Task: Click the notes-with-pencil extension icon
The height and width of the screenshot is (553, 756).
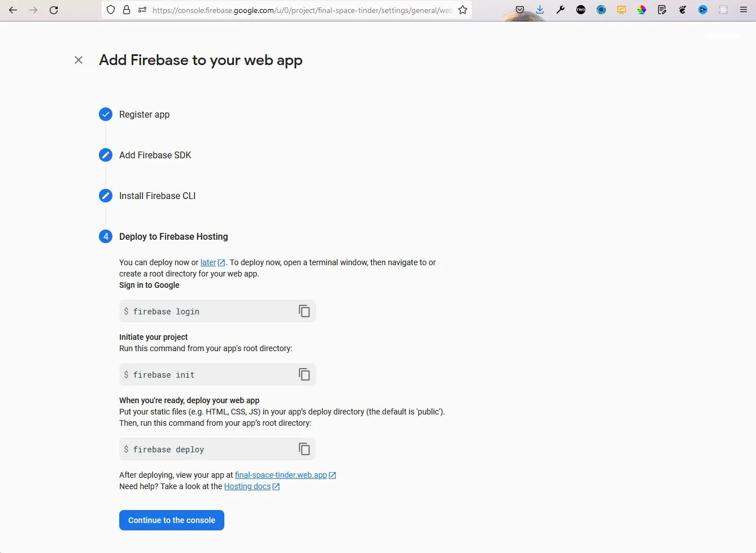Action: click(662, 10)
